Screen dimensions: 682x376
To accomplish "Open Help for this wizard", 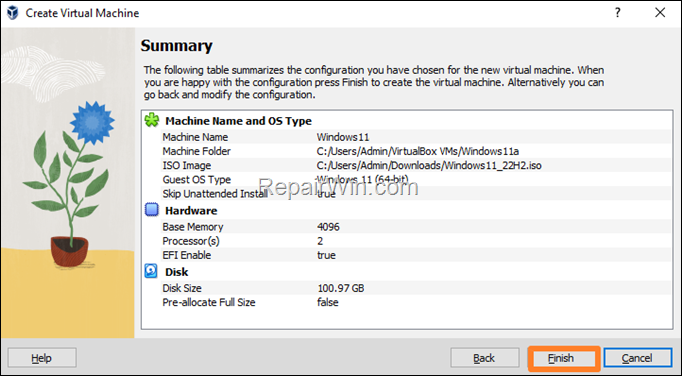I will click(42, 358).
